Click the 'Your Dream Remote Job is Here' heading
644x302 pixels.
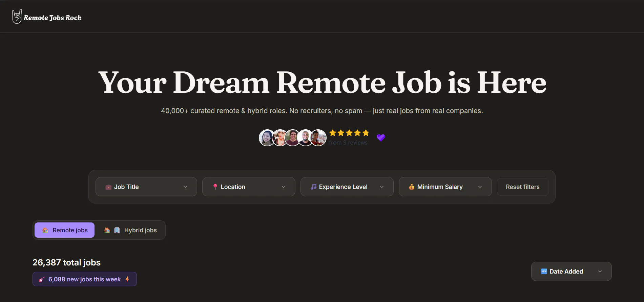322,82
